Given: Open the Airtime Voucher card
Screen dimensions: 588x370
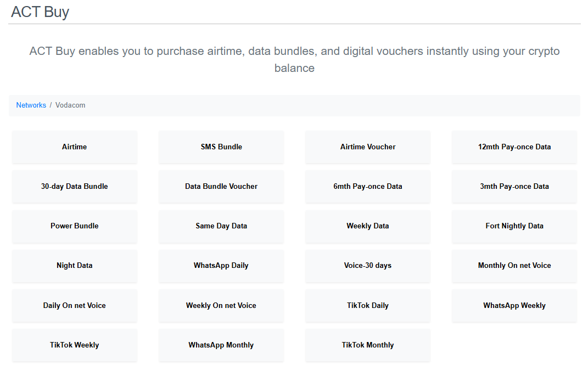Looking at the screenshot, I should (368, 147).
